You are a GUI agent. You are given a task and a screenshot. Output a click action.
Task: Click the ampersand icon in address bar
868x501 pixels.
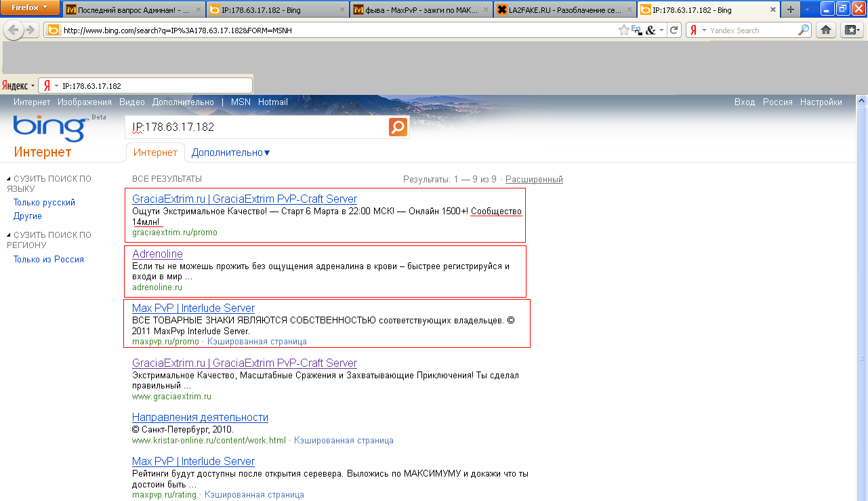click(650, 31)
